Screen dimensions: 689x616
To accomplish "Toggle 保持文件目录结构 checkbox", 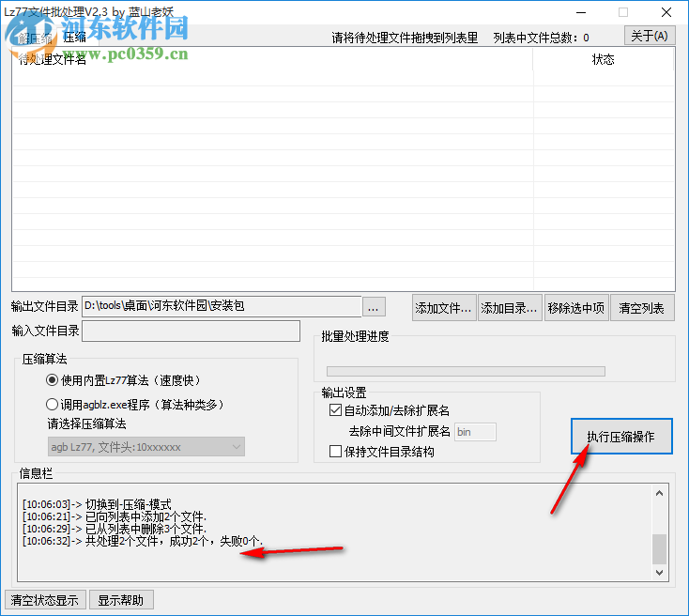I will [381, 452].
